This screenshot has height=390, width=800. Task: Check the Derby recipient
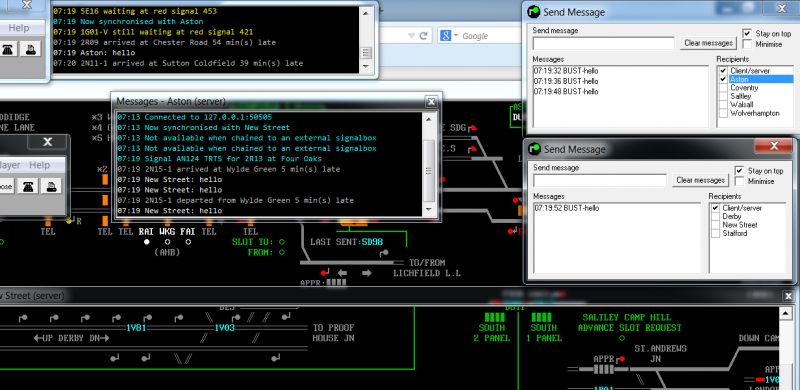click(716, 216)
